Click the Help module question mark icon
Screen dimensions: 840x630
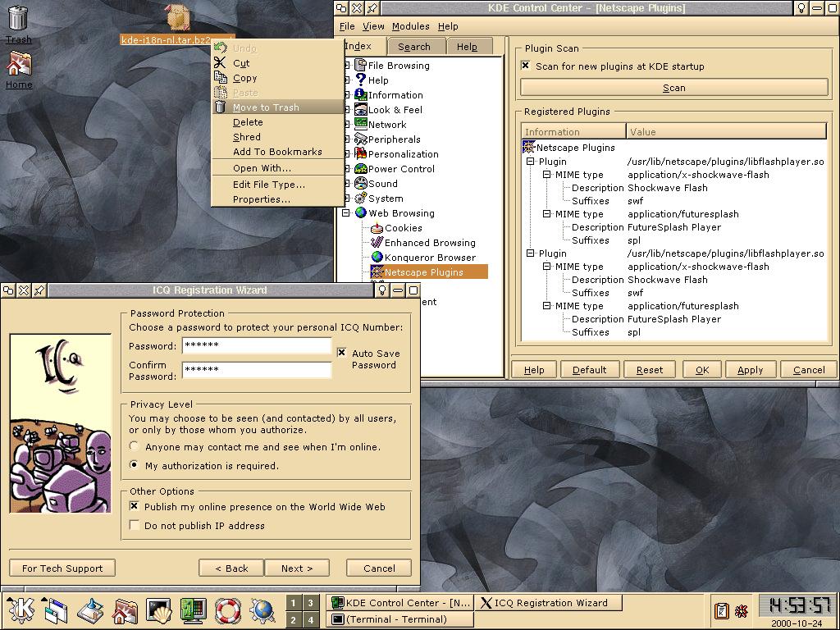coord(361,80)
